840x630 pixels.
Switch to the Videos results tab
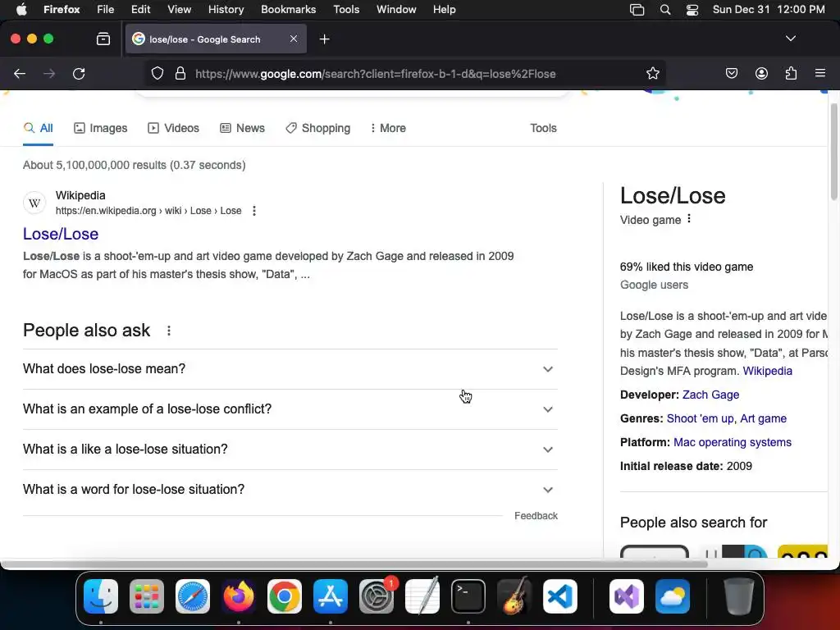tap(174, 128)
